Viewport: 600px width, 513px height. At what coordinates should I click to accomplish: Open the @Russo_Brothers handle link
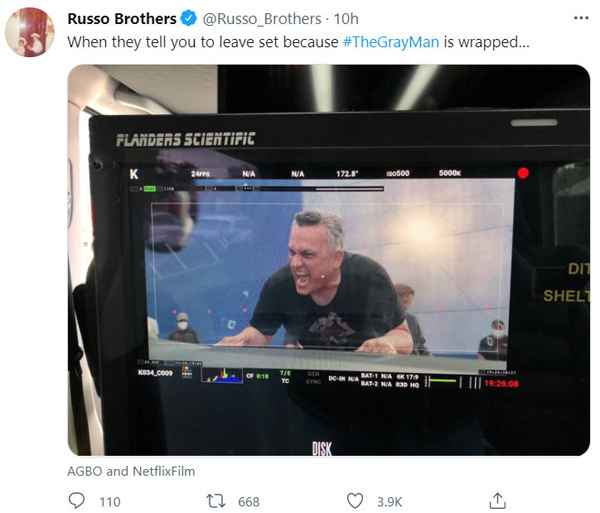pos(262,19)
